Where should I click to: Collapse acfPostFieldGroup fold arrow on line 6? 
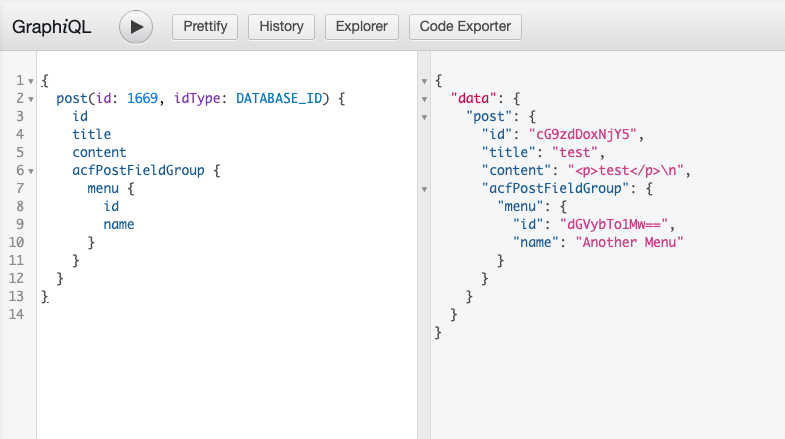click(x=31, y=171)
